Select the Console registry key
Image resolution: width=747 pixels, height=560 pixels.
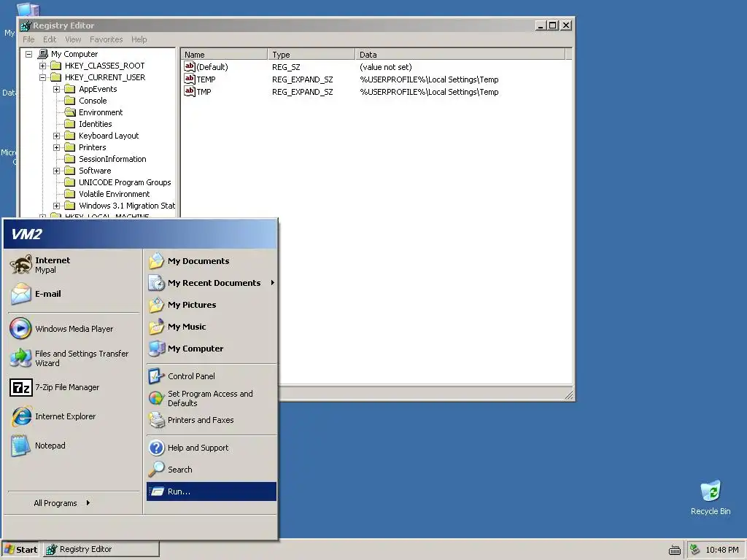pyautogui.click(x=93, y=101)
